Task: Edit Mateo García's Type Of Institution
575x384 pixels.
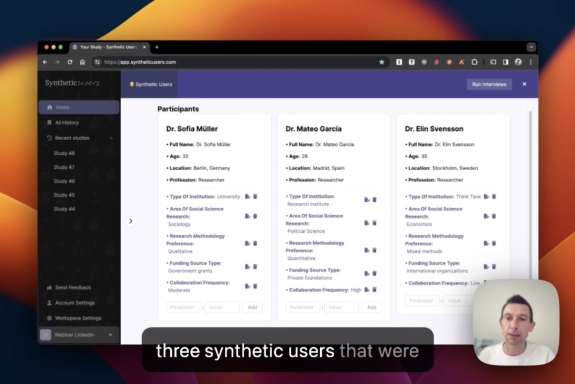Action: coord(367,200)
